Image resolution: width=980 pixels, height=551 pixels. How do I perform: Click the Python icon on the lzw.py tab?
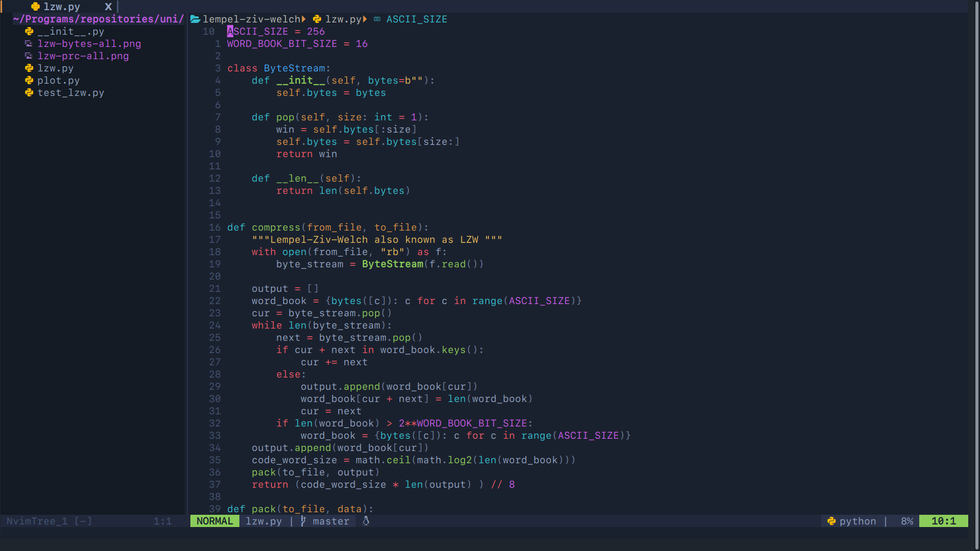click(35, 7)
